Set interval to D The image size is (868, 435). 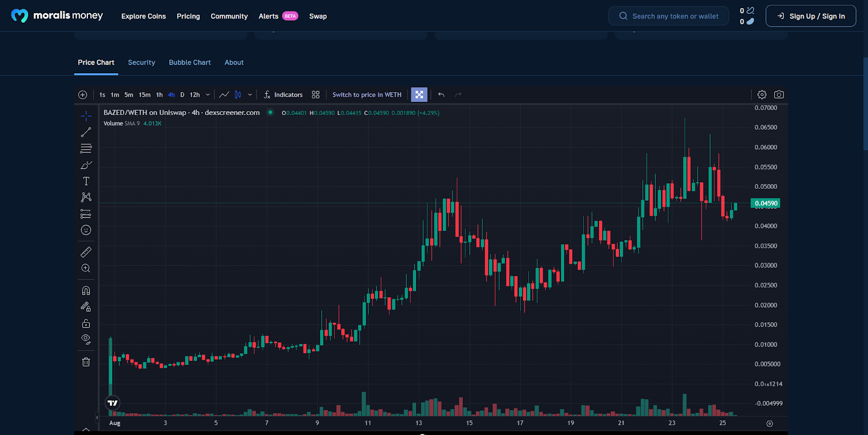tap(182, 95)
